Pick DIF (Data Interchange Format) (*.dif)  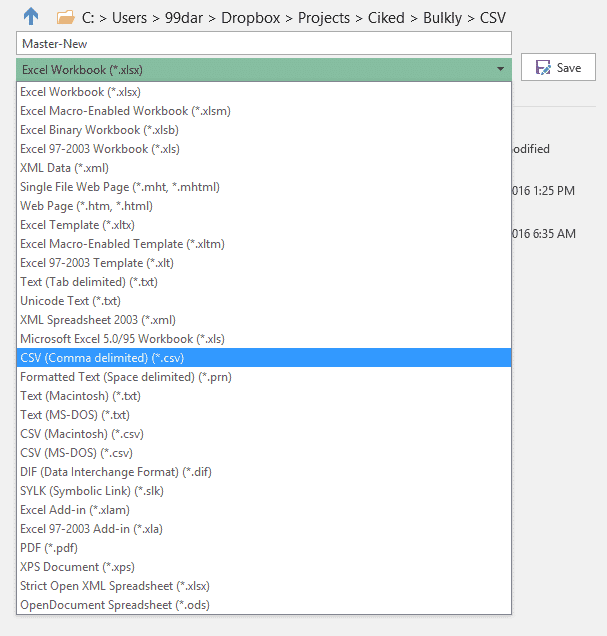click(x=264, y=472)
